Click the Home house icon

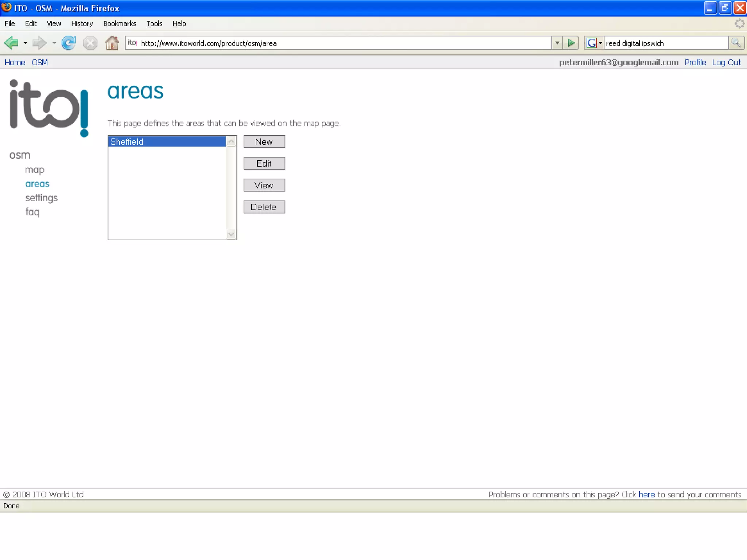coord(112,43)
